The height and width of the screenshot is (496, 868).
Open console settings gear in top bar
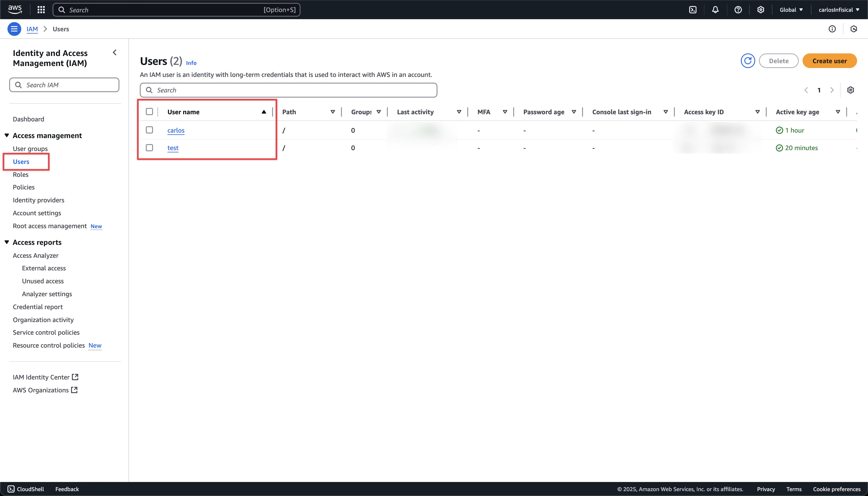760,9
